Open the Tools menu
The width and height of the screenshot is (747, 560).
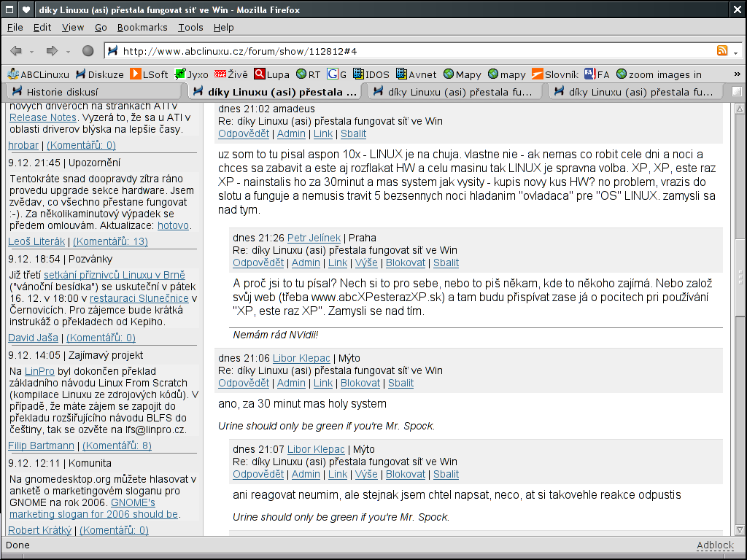pos(190,27)
